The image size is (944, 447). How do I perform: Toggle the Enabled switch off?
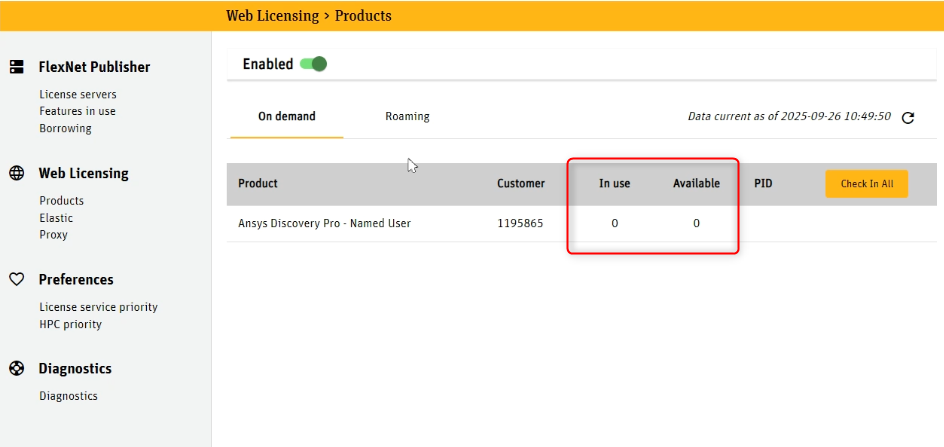(x=314, y=64)
